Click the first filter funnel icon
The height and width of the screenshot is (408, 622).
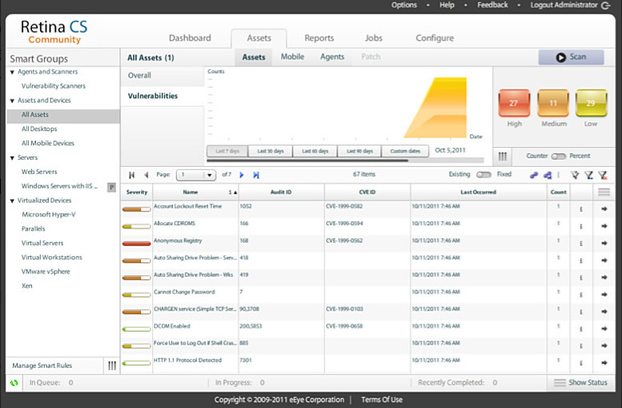pos(574,175)
